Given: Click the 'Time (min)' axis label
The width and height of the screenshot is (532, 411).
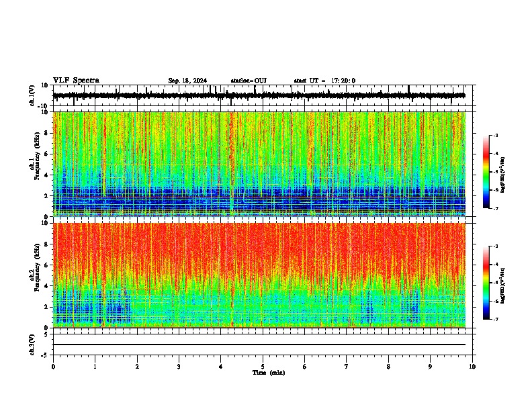Looking at the screenshot, I should [269, 373].
